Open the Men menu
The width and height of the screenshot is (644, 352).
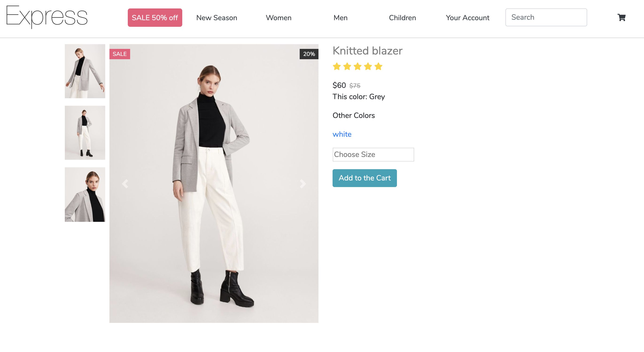click(340, 18)
